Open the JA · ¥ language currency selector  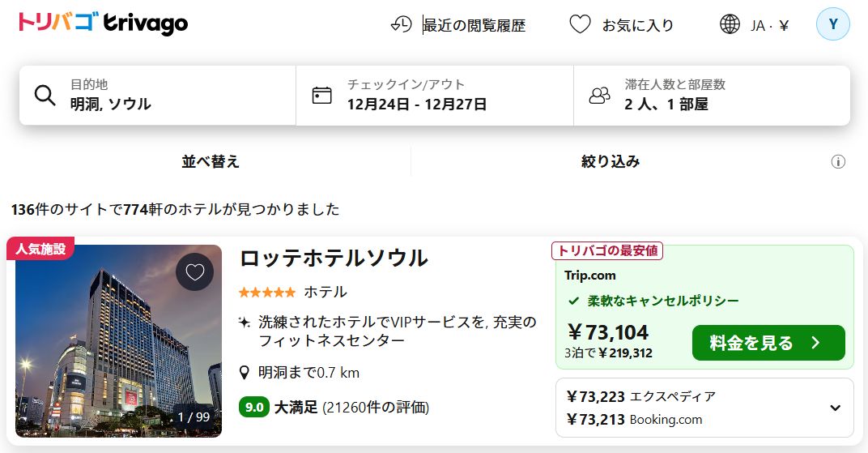pos(769,25)
